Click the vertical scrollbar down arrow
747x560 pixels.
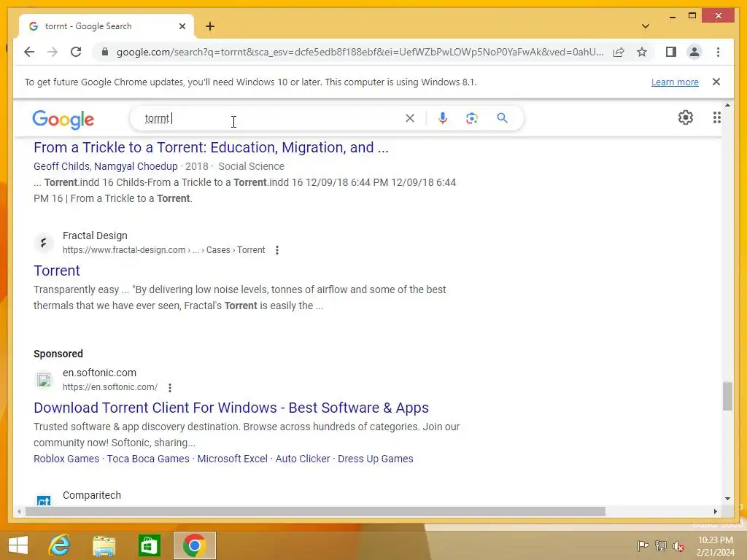point(727,499)
